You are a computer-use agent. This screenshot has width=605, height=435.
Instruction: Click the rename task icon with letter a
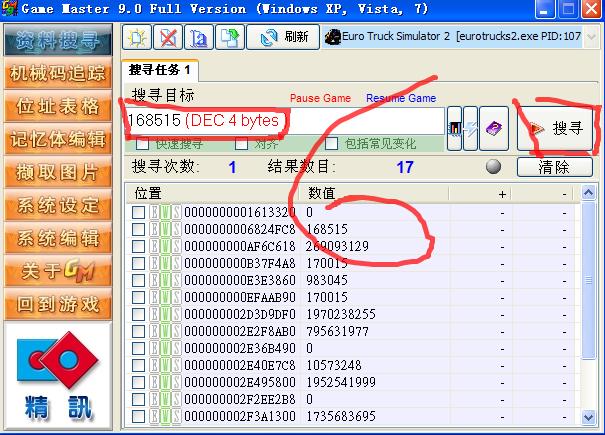coord(199,37)
